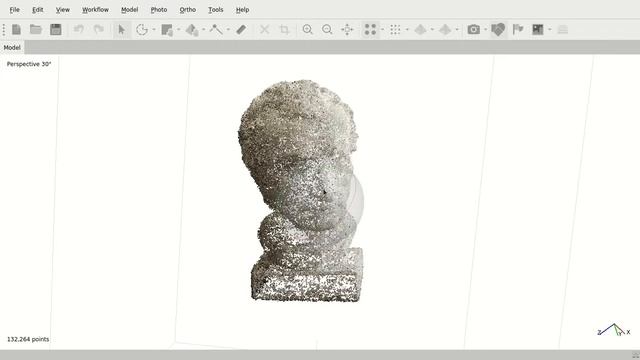640x360 pixels.
Task: Open Dense Cloud display dropdown arrow
Action: pyautogui.click(x=407, y=29)
